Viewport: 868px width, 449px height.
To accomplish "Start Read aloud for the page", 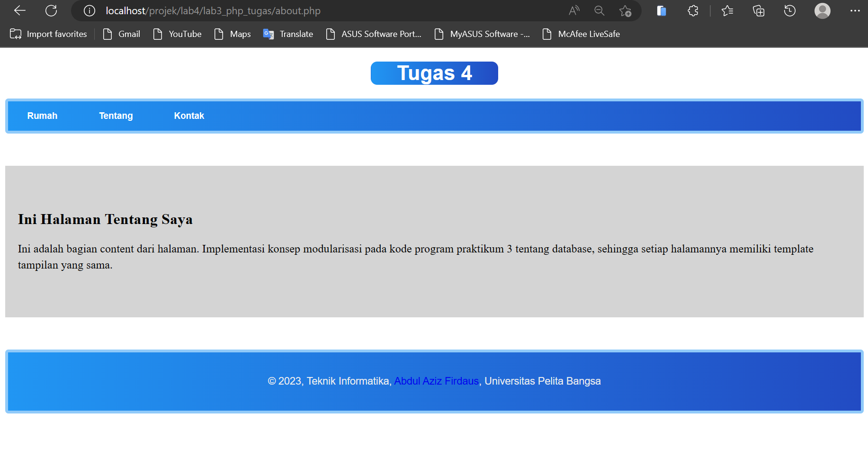I will pos(574,10).
